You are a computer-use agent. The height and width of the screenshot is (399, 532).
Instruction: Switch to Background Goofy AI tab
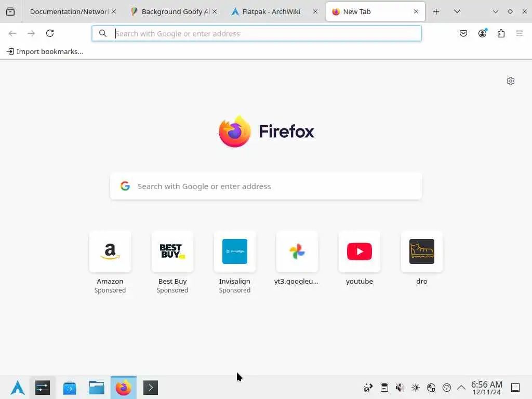tap(170, 11)
